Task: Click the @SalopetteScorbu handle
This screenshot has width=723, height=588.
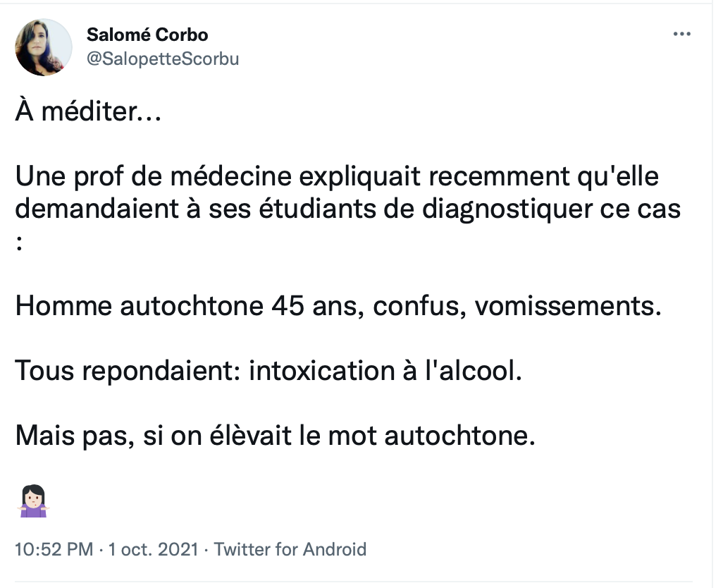Action: point(163,59)
